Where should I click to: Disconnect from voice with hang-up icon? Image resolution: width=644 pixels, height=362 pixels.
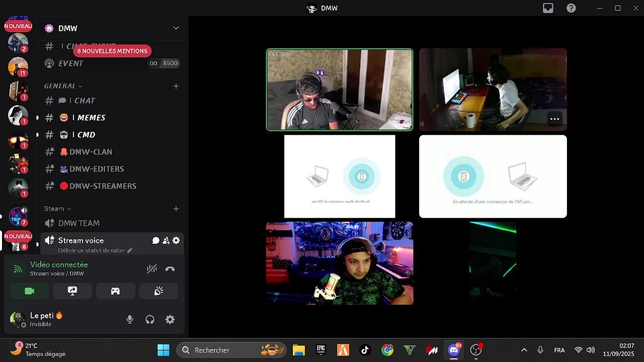(170, 269)
